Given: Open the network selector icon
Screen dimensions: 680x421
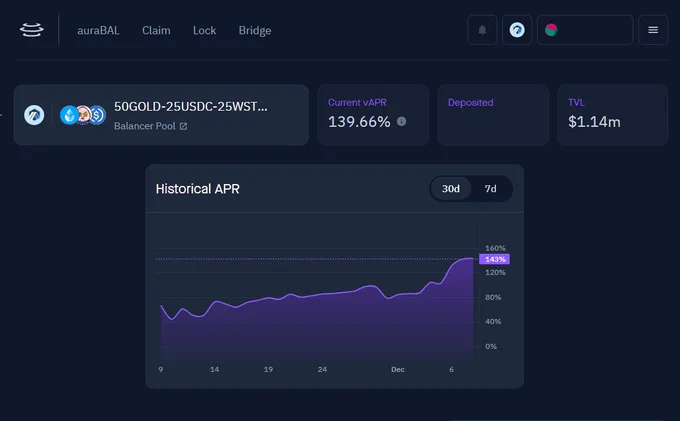Looking at the screenshot, I should coord(517,30).
